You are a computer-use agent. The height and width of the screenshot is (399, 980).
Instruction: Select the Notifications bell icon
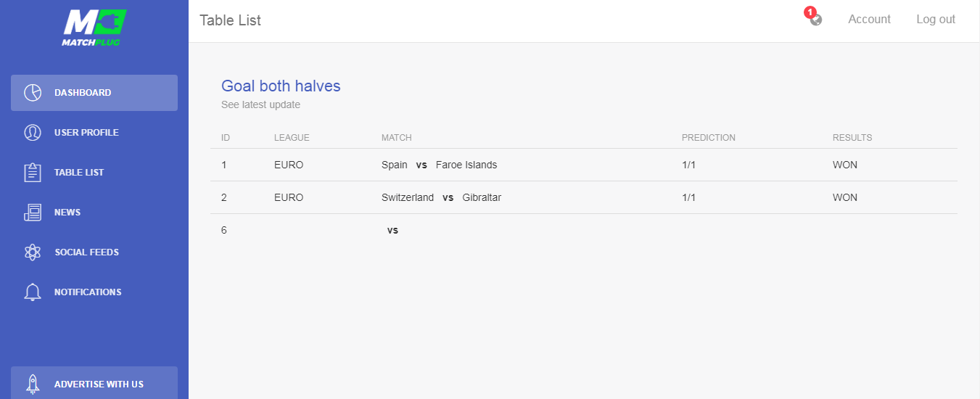(x=33, y=292)
